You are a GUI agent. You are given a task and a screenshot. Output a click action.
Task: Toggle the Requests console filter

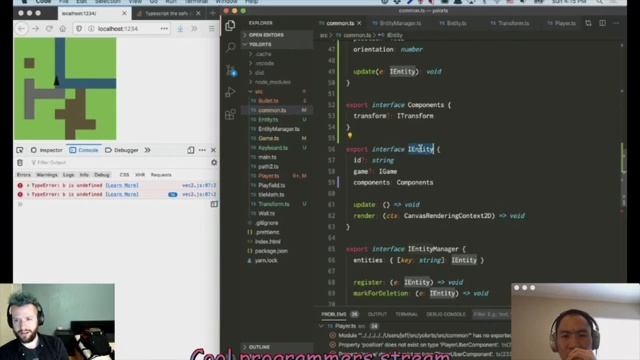[161, 175]
